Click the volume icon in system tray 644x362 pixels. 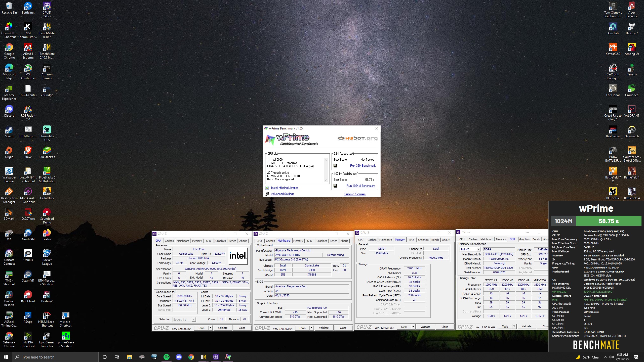point(611,357)
